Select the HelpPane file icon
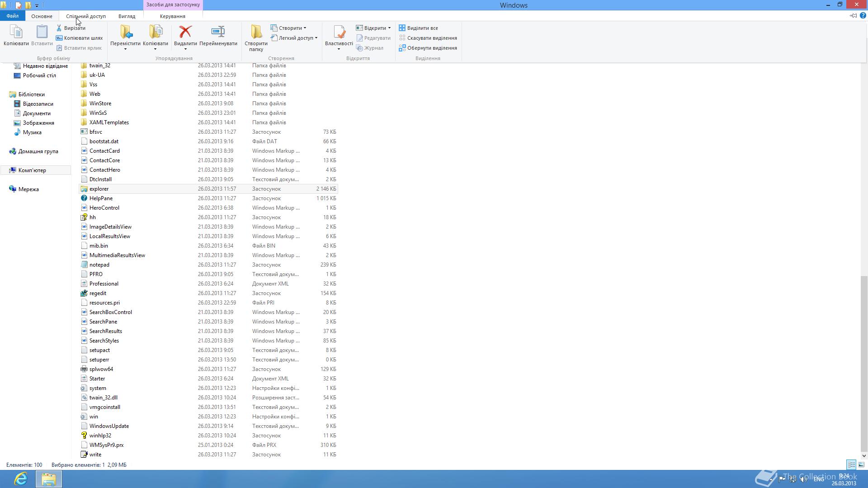 pos(84,198)
